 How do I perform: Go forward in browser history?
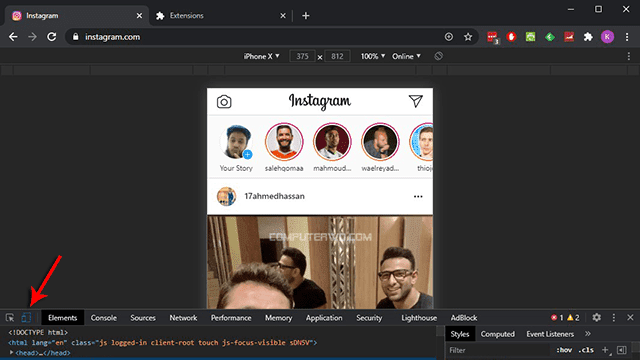(32, 37)
